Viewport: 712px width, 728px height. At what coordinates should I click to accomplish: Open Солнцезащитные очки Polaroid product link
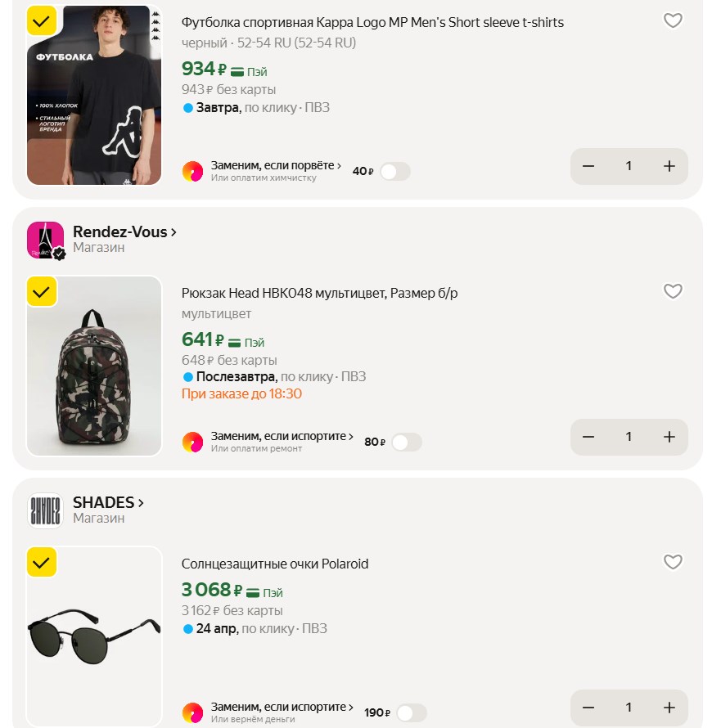pos(275,564)
